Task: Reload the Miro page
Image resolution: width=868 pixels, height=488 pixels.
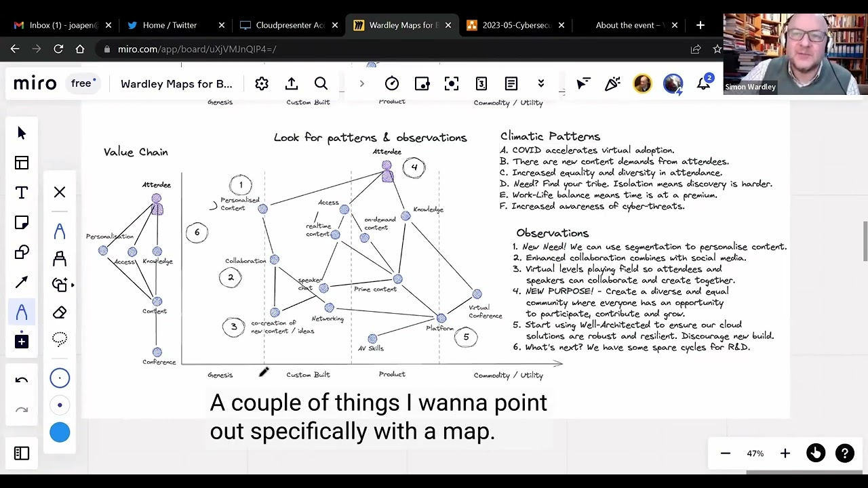Action: coord(58,49)
